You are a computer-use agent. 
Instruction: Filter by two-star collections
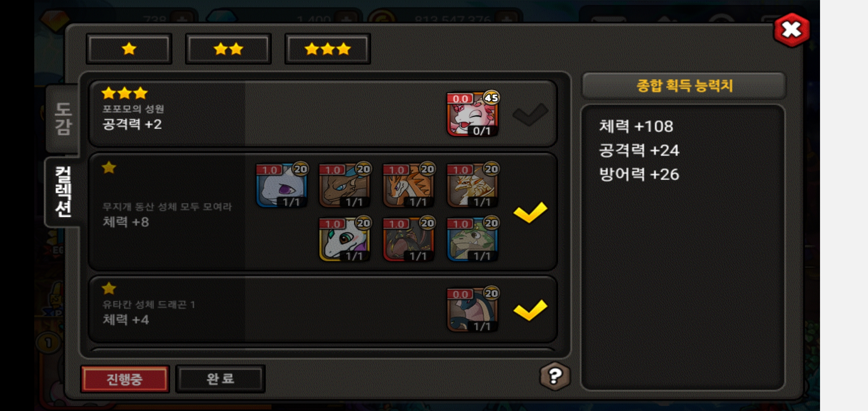[x=228, y=49]
